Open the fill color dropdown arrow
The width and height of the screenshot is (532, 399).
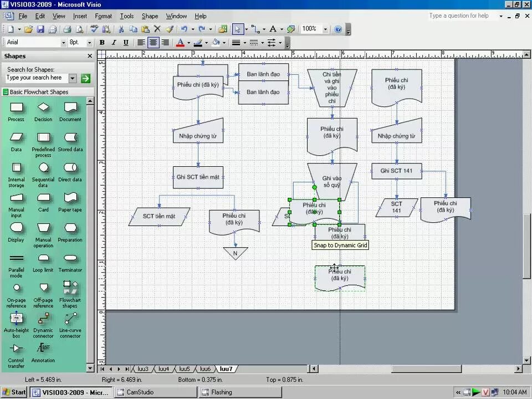tap(224, 43)
